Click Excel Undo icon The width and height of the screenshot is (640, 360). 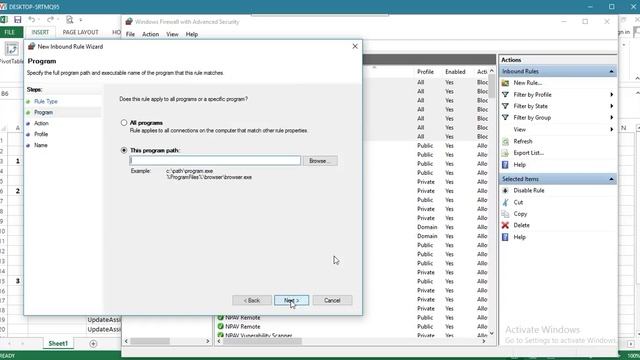[31, 20]
